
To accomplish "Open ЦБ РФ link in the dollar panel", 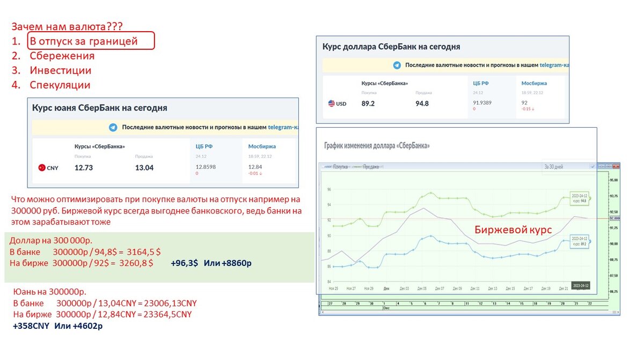I will click(x=481, y=83).
